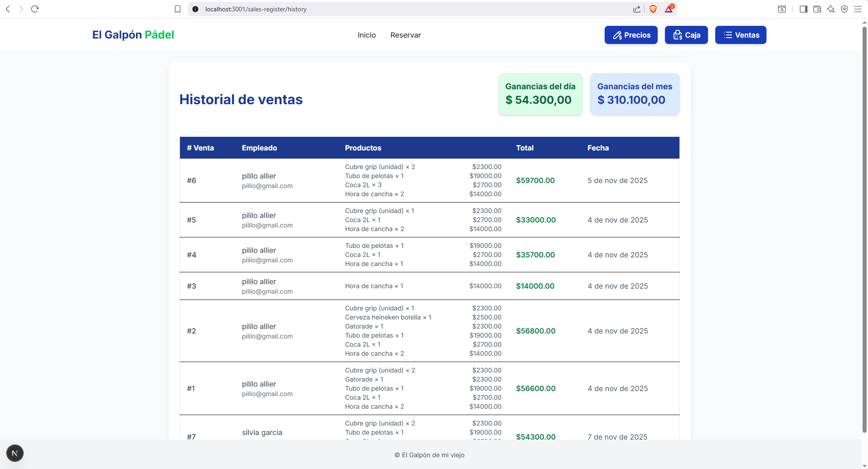Click the share page icon in address bar
Image resolution: width=868 pixels, height=469 pixels.
pyautogui.click(x=637, y=9)
